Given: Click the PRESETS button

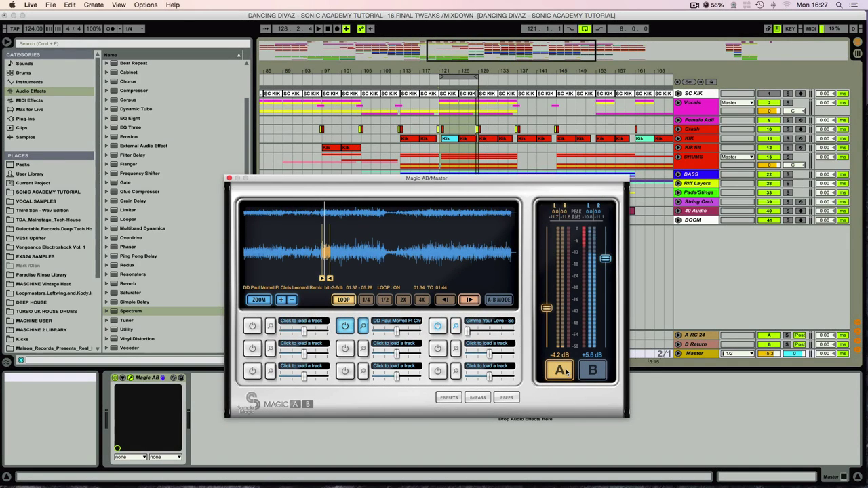Looking at the screenshot, I should click(x=448, y=397).
